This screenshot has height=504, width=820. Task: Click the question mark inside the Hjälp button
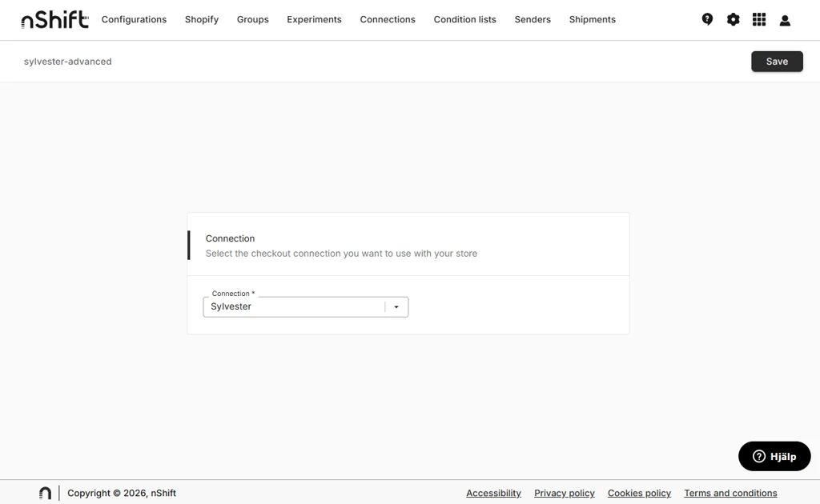pos(758,456)
